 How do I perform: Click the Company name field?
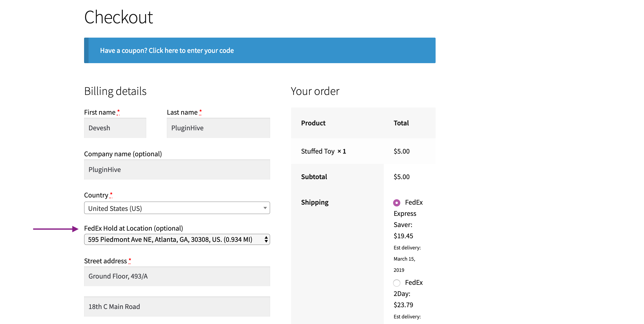pyautogui.click(x=177, y=170)
